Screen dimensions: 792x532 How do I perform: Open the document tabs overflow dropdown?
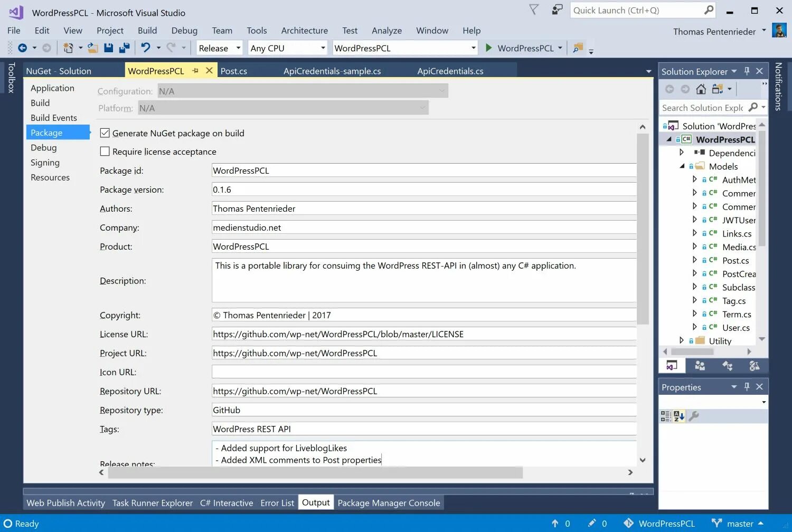point(648,71)
